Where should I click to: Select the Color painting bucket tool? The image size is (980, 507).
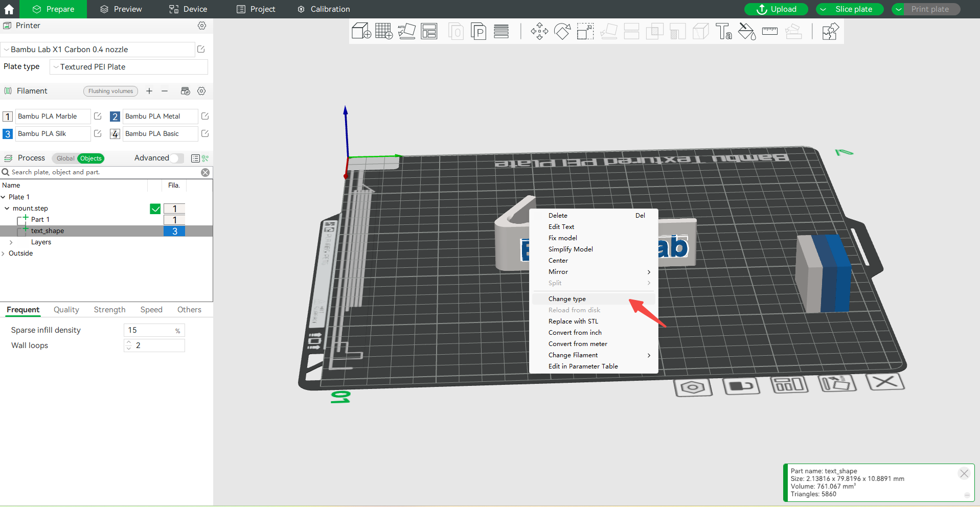[x=747, y=31]
